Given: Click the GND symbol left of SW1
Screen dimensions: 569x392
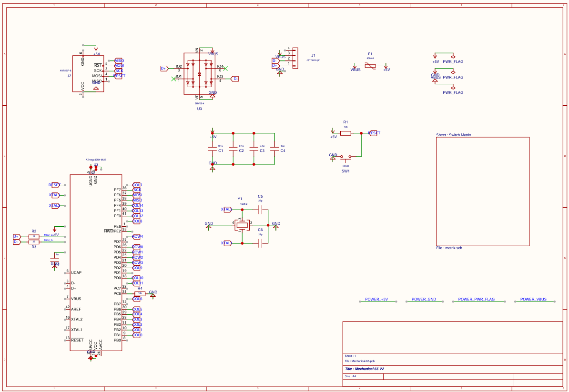Looking at the screenshot, I should pyautogui.click(x=333, y=157).
